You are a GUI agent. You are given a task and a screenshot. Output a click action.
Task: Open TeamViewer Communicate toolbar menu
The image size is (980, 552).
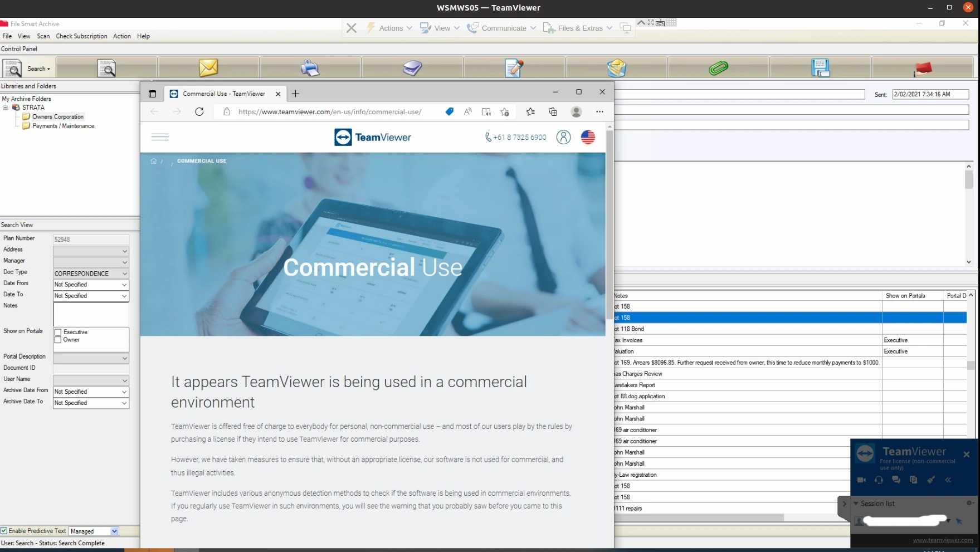click(x=502, y=28)
